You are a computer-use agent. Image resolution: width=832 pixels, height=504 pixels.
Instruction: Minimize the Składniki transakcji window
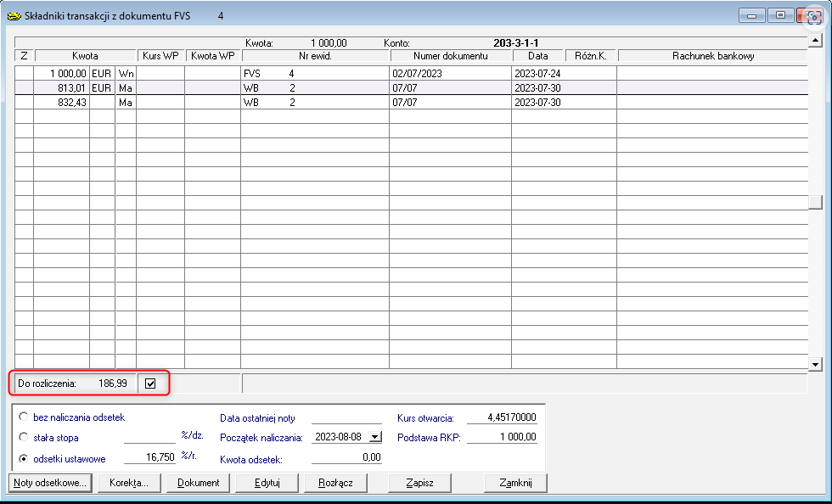[x=752, y=15]
